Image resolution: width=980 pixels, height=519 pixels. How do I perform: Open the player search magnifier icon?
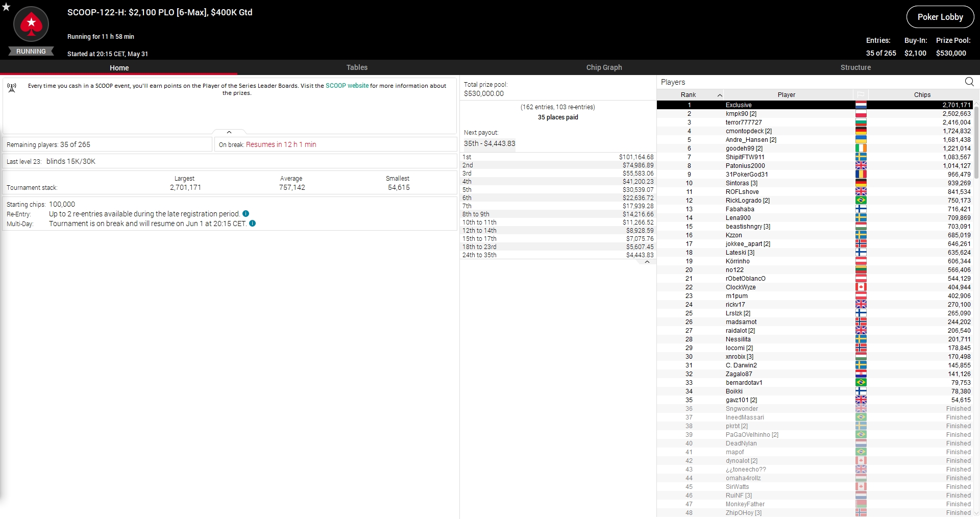(969, 82)
